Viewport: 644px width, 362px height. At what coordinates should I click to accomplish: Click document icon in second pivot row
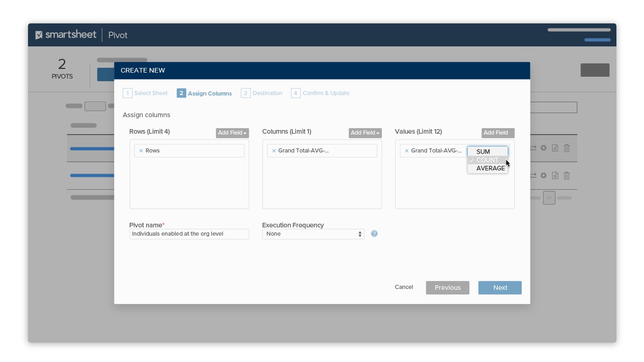tap(555, 175)
